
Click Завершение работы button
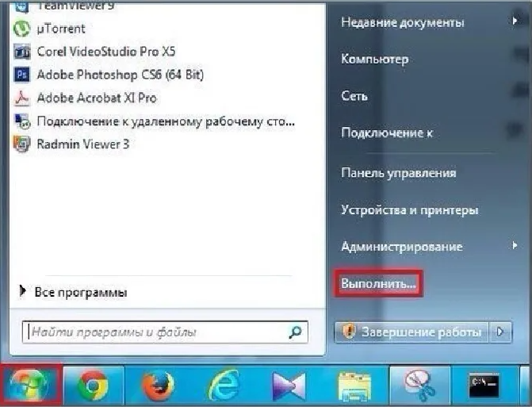click(x=412, y=332)
